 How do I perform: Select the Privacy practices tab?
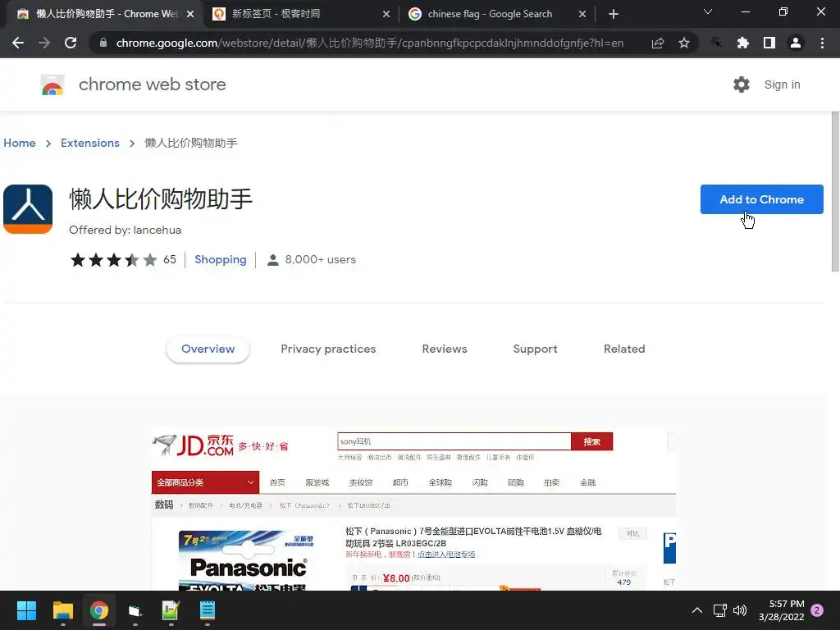tap(328, 349)
